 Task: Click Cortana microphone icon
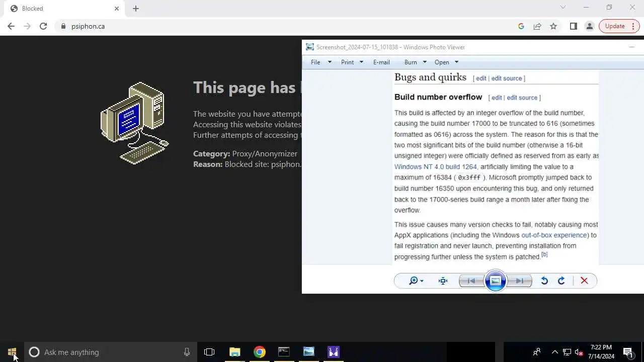pyautogui.click(x=187, y=352)
